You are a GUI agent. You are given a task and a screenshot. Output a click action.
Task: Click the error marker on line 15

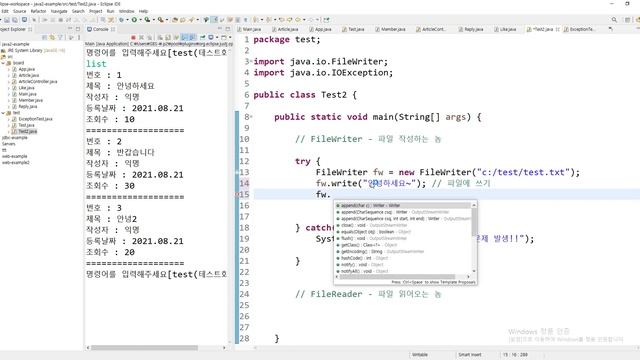point(237,195)
